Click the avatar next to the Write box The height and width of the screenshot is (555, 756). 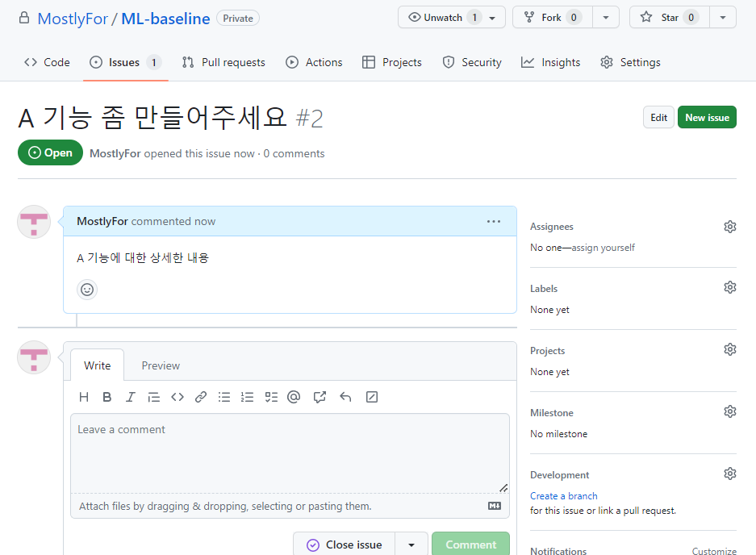(x=34, y=357)
